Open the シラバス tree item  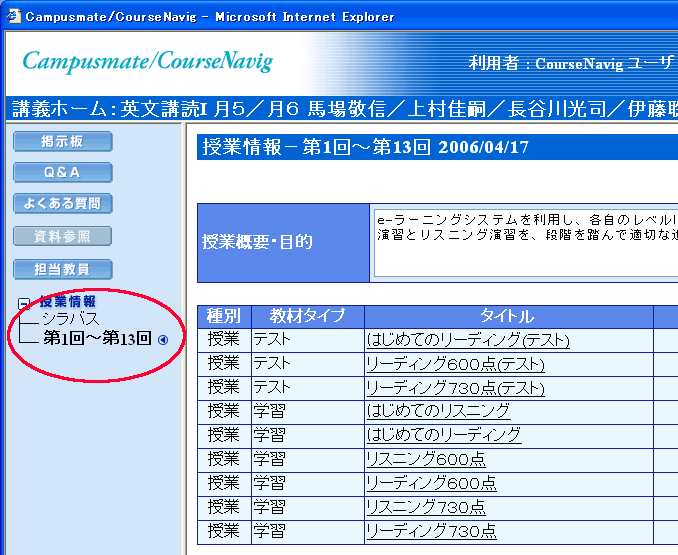(71, 319)
